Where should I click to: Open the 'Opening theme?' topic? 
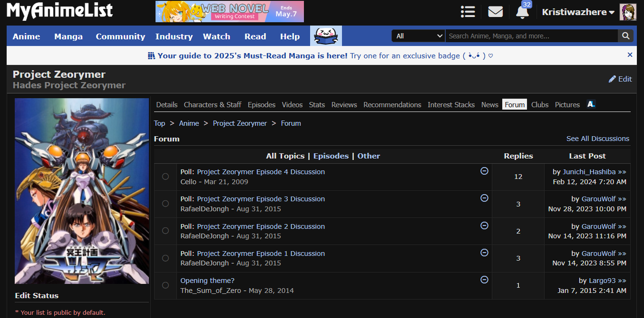[207, 281]
